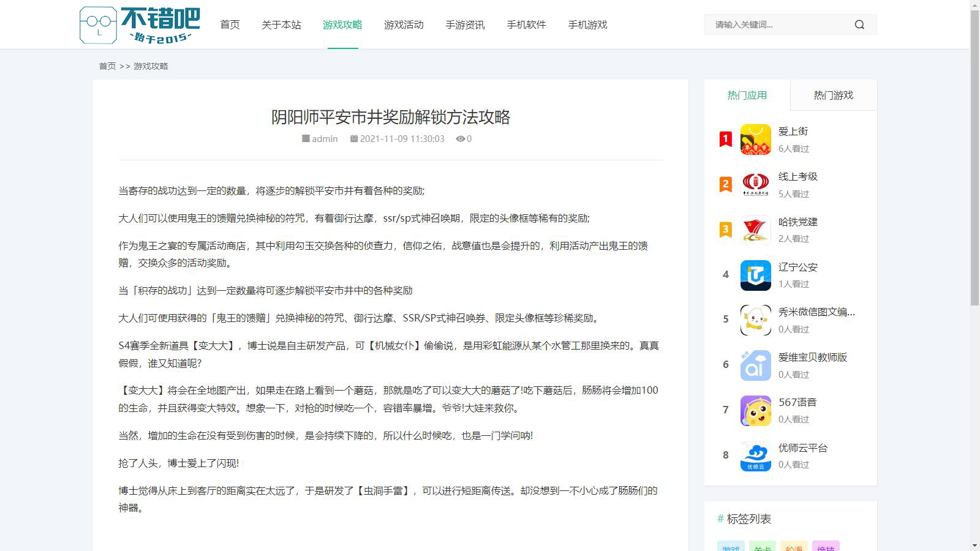This screenshot has height=551, width=980.
Task: Click the 爱维宝贝教师版 app icon
Action: 755,365
